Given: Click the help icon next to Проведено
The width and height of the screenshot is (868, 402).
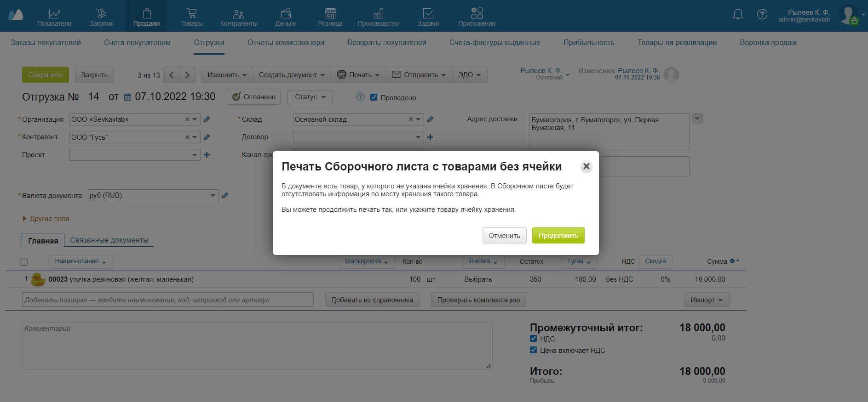Looking at the screenshot, I should [360, 96].
